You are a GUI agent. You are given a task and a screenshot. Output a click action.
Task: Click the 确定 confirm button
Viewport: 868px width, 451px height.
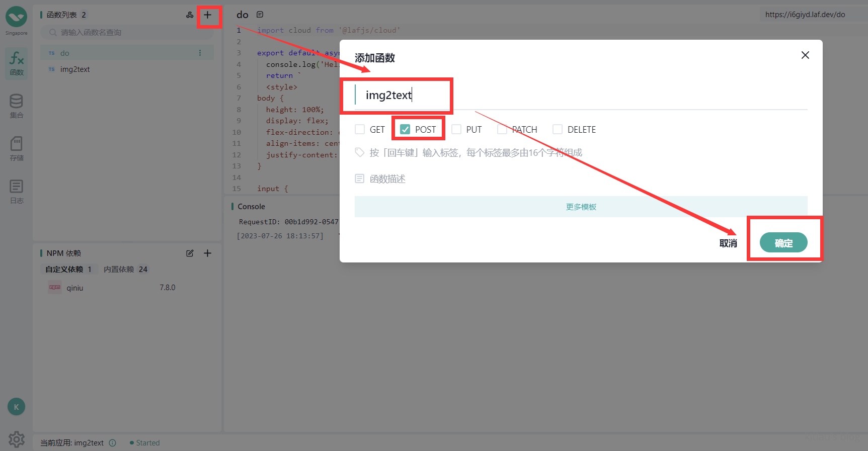click(x=783, y=243)
